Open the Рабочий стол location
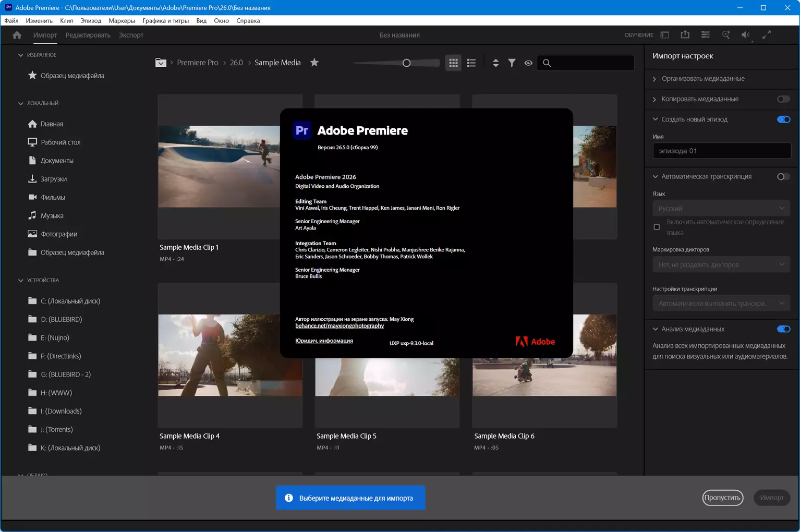The width and height of the screenshot is (800, 532). point(54,142)
